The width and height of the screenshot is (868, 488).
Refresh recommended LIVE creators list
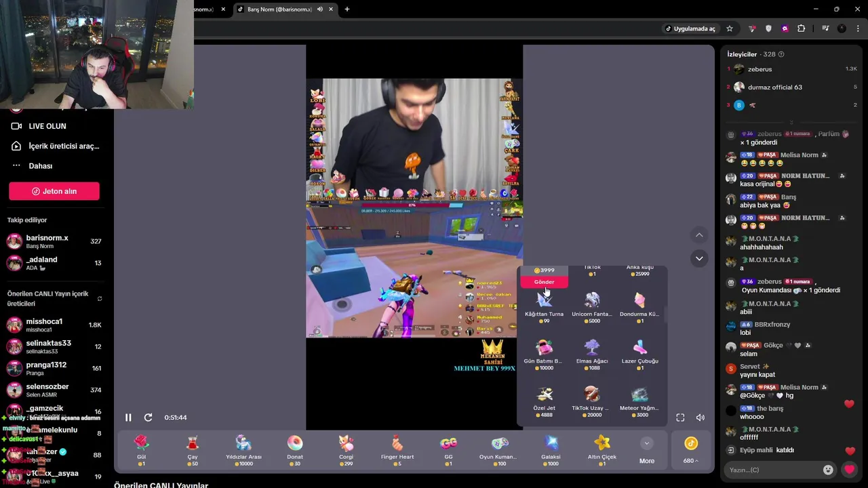[100, 299]
